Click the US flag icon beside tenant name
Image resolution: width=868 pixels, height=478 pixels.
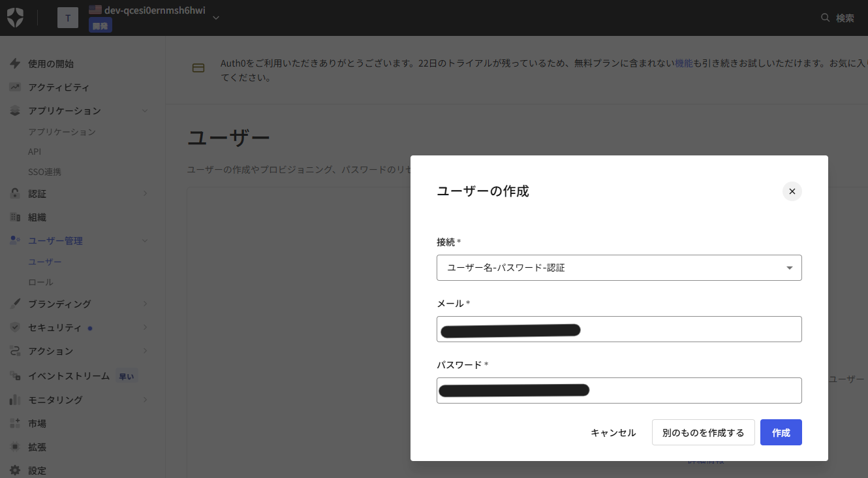click(95, 10)
